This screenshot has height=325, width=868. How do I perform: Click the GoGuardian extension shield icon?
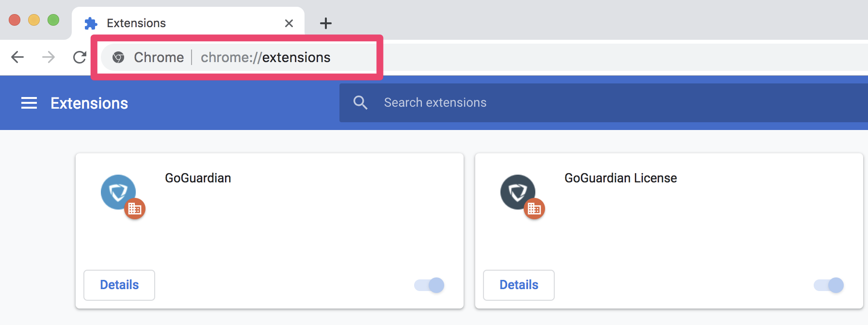click(117, 192)
